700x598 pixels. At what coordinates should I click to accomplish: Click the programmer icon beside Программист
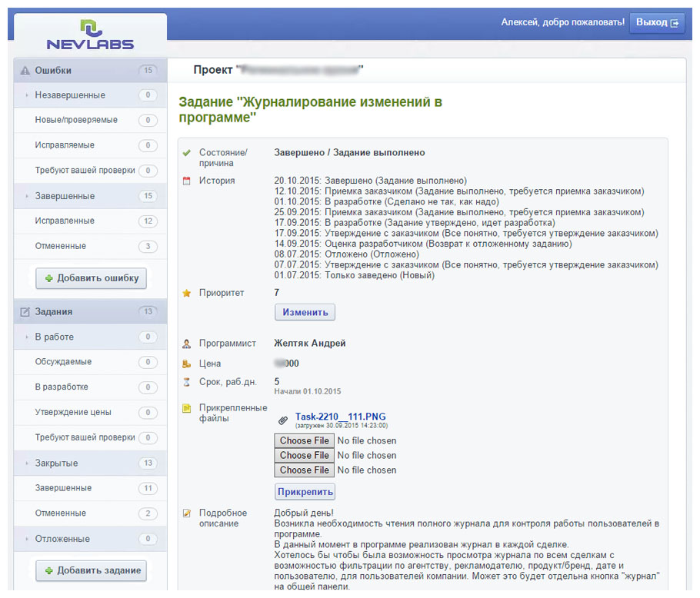tap(186, 344)
